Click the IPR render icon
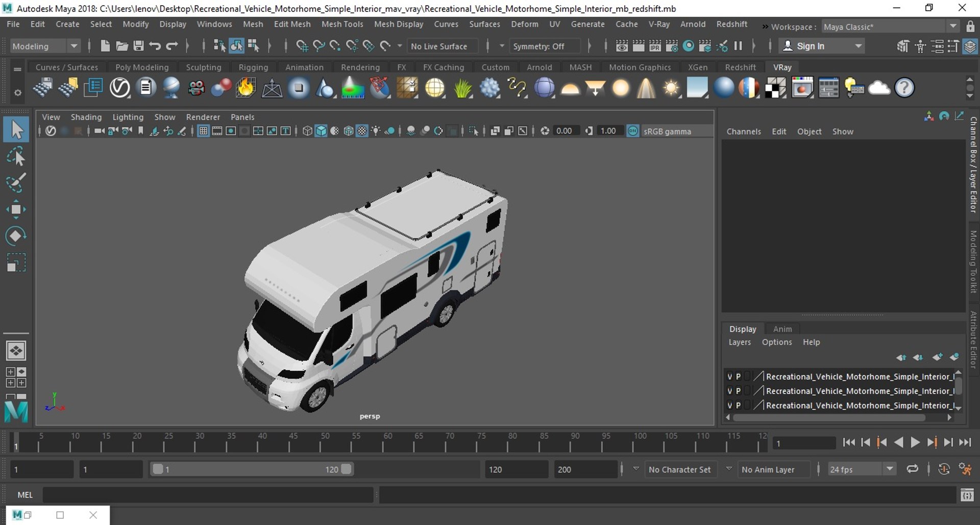The width and height of the screenshot is (980, 525). 655,46
